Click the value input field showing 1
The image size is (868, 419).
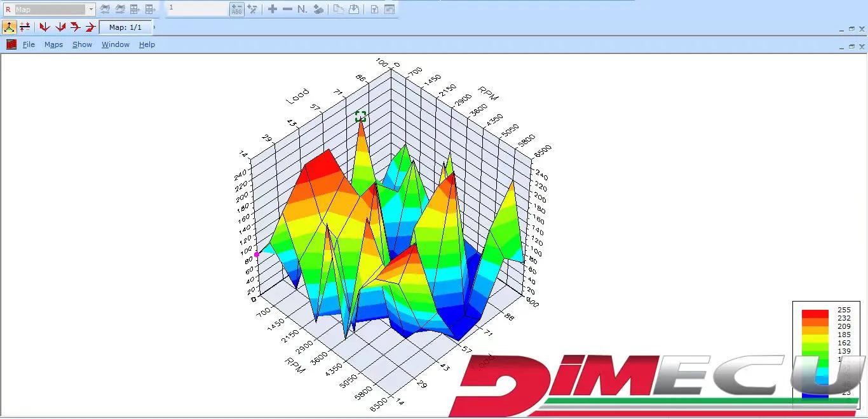197,9
